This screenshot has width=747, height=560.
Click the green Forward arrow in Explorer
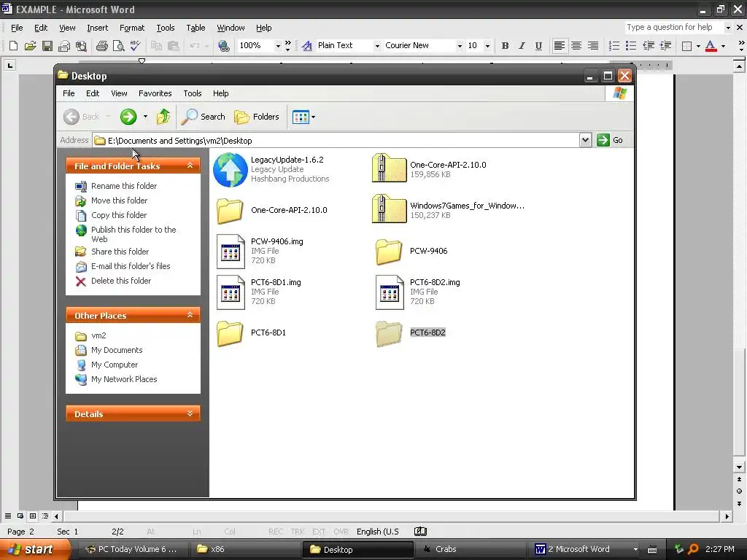(x=128, y=117)
